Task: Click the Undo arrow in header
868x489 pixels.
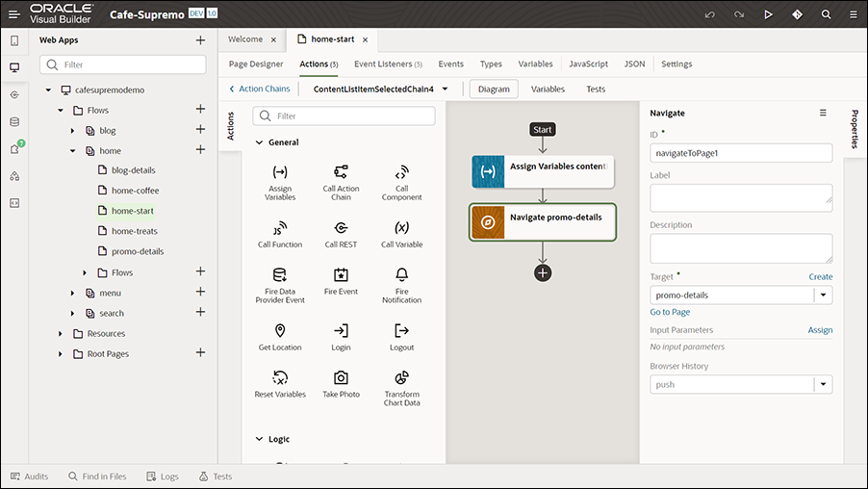Action: [710, 14]
